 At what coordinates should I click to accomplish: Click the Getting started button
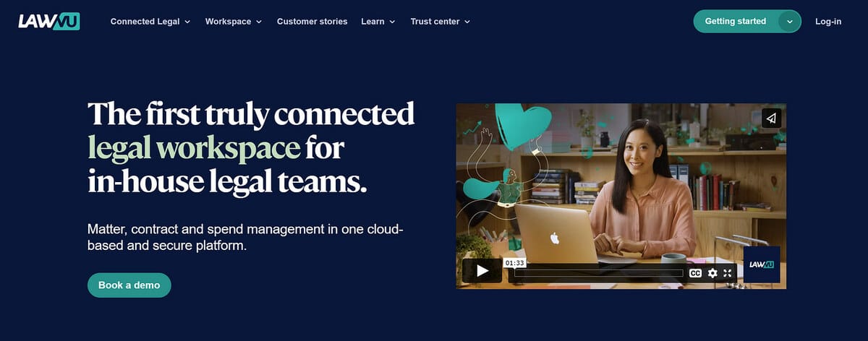coord(736,22)
